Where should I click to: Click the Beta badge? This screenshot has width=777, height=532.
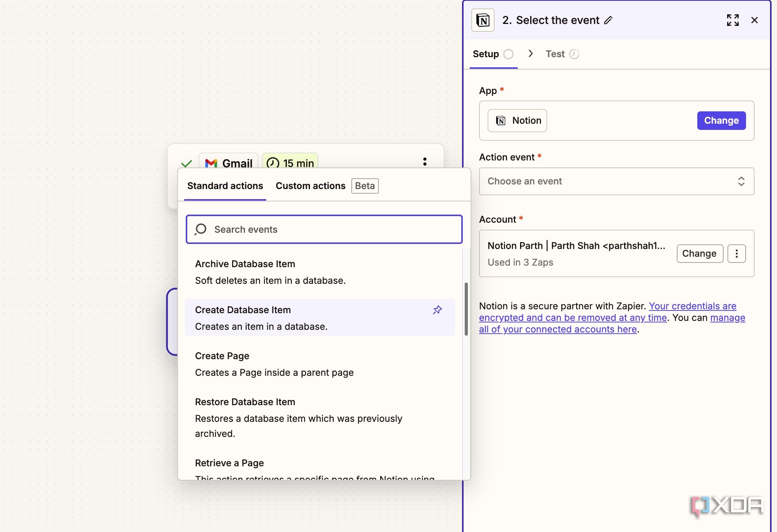click(x=365, y=186)
